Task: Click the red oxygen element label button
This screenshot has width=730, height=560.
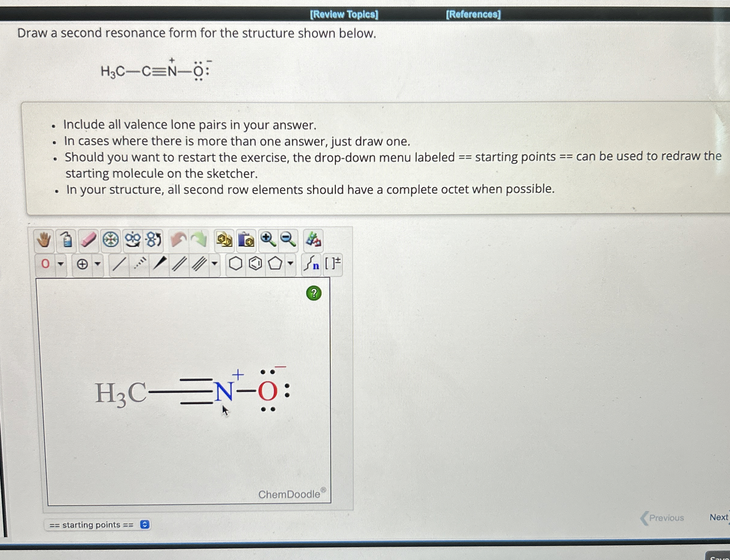Action: pos(46,264)
